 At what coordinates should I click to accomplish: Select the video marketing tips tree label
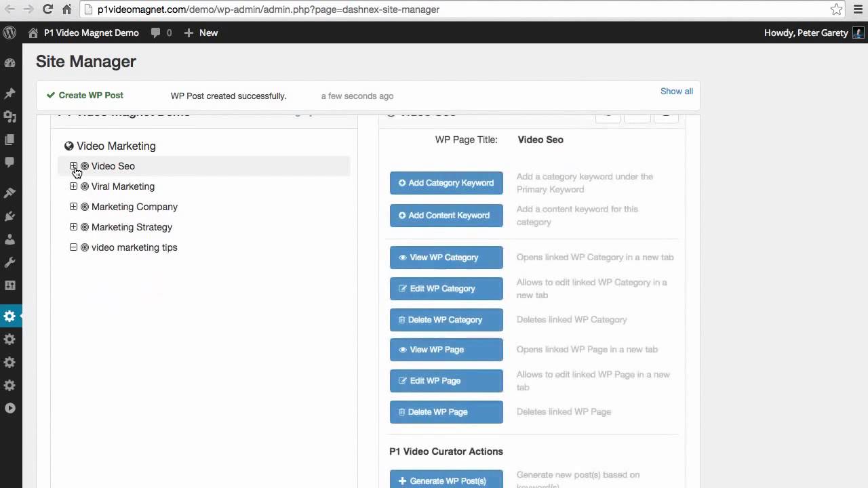[134, 247]
